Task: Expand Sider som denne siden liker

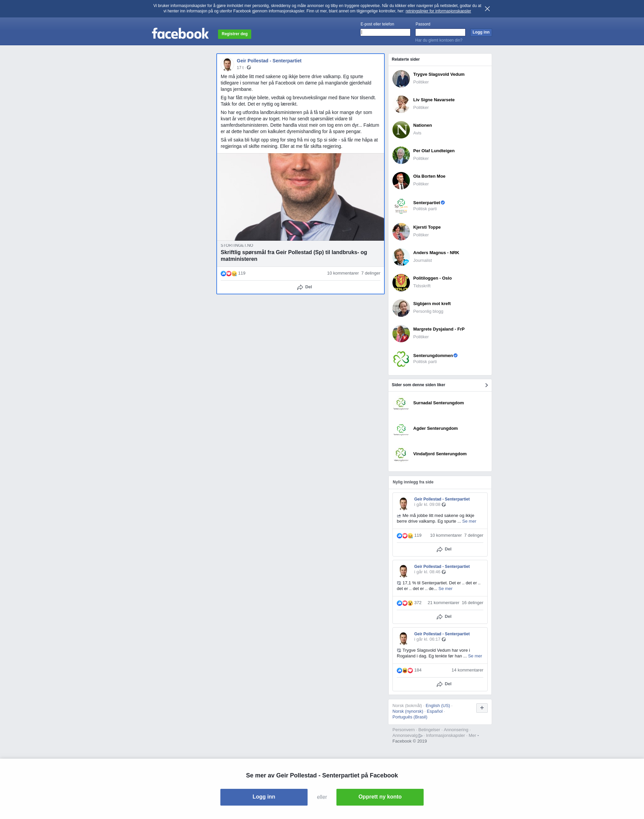Action: click(x=486, y=385)
